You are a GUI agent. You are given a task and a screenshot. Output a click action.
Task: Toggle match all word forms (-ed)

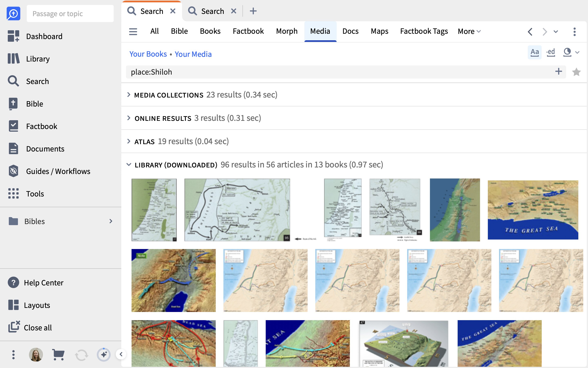click(551, 52)
